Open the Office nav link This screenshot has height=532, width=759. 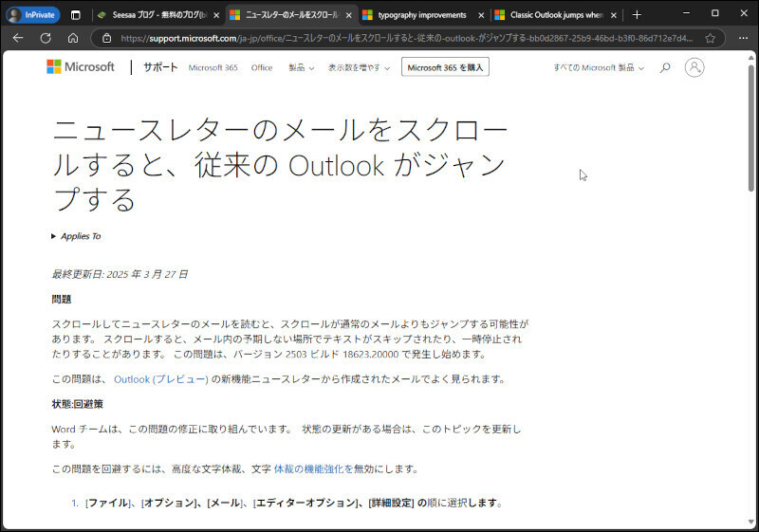[262, 67]
